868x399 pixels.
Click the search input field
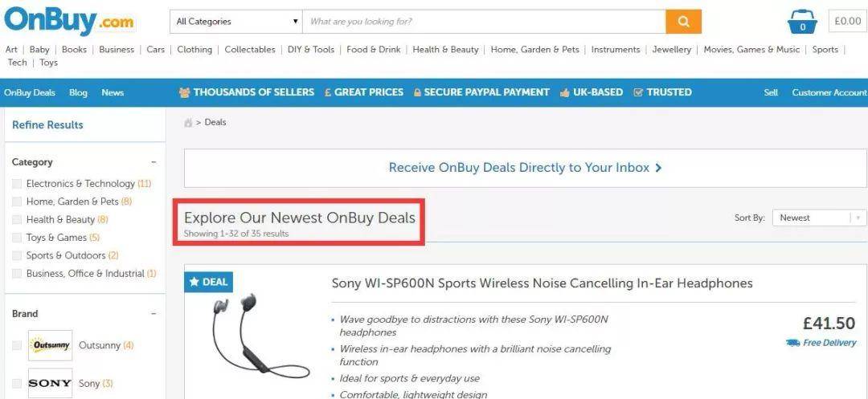tap(485, 22)
